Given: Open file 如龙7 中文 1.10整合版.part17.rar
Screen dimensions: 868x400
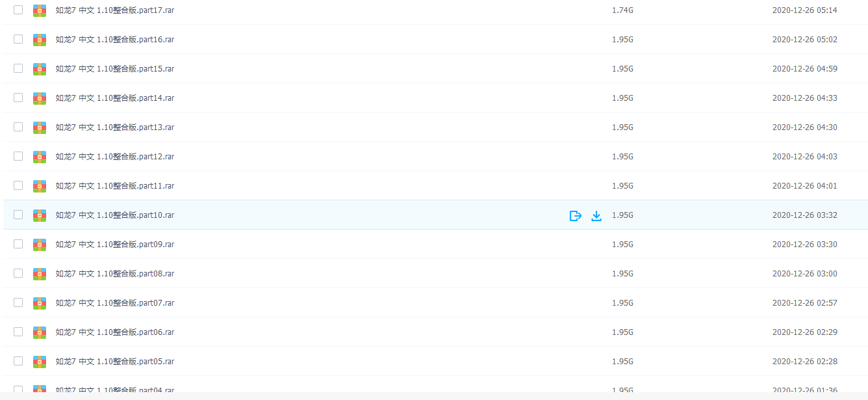Looking at the screenshot, I should 115,10.
